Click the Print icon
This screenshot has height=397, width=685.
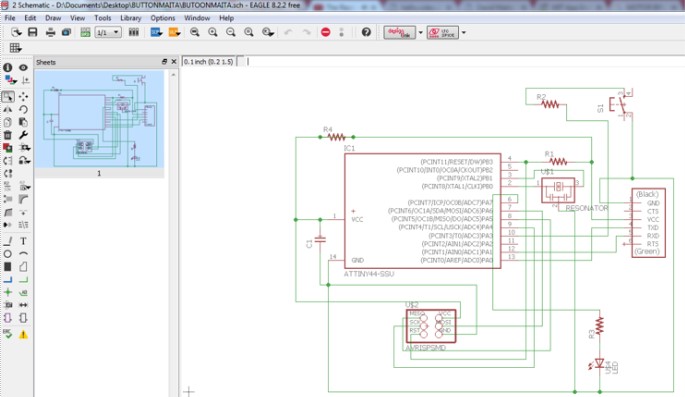pyautogui.click(x=51, y=32)
